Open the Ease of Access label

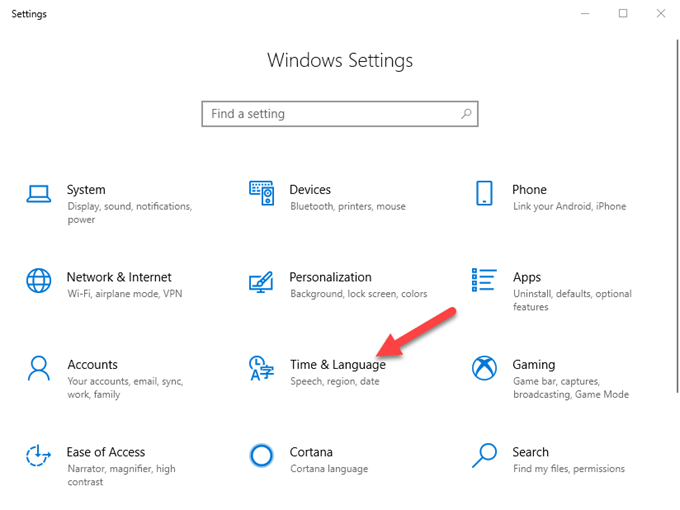pos(106,452)
